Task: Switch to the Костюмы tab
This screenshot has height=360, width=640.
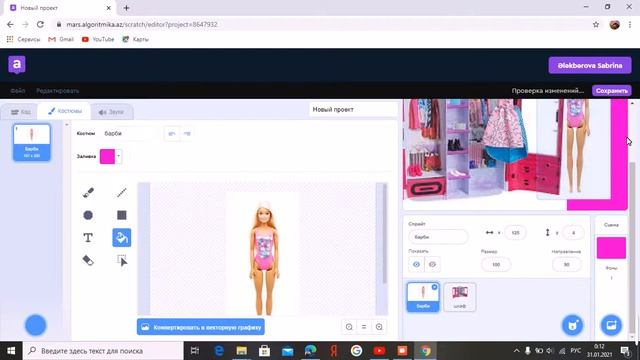Action: [64, 111]
